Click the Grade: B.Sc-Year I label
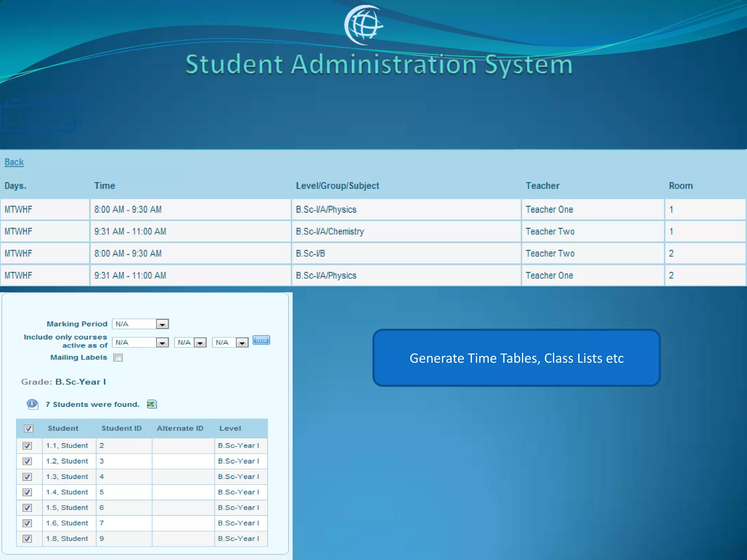The image size is (747, 560). point(63,382)
